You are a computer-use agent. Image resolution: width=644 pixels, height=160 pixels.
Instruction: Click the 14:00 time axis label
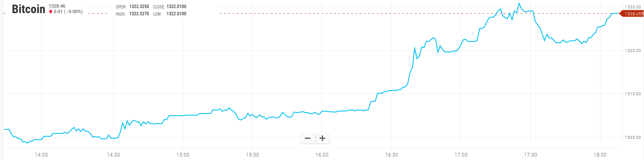tap(41, 154)
